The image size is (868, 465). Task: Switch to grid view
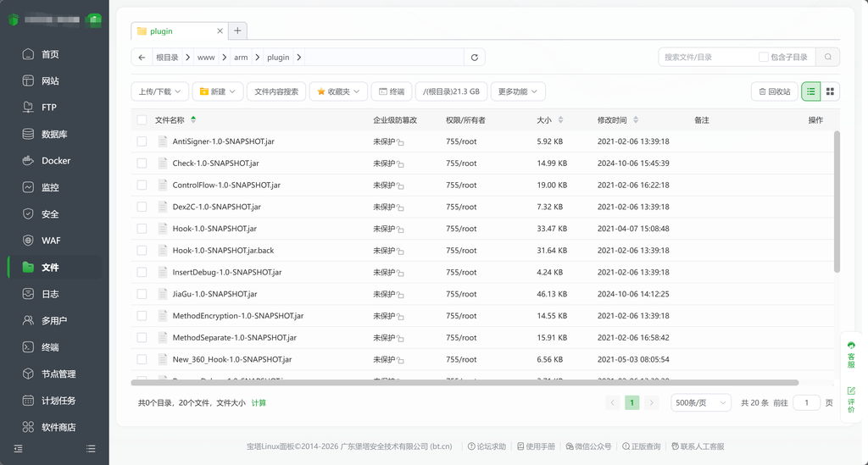coord(830,91)
